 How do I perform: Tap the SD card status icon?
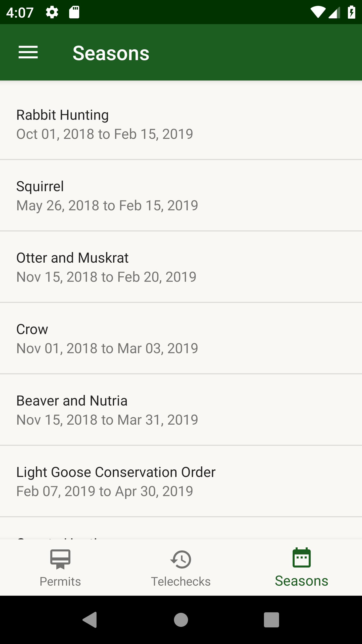point(74,12)
